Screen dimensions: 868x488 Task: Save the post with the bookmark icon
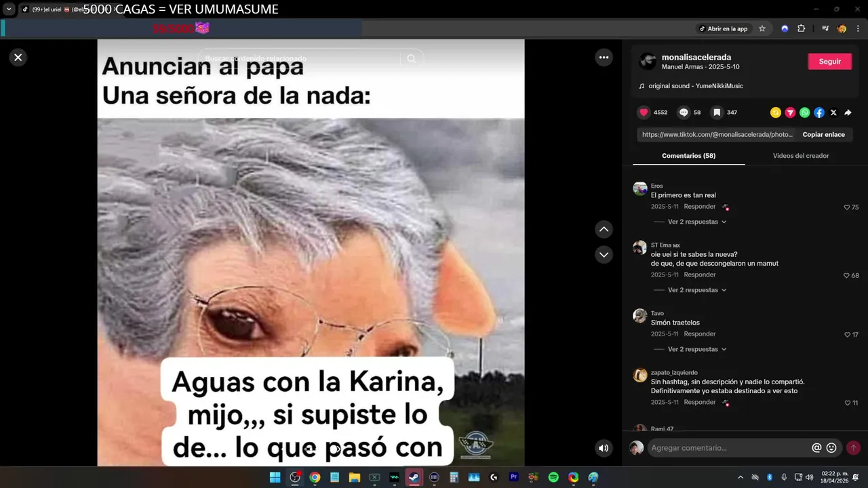coord(717,113)
